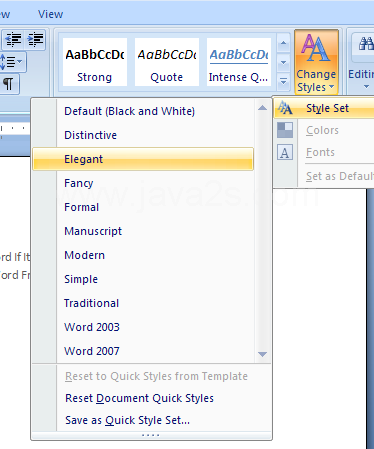374x449 pixels.
Task: Open the View ribbon tab
Action: (50, 14)
